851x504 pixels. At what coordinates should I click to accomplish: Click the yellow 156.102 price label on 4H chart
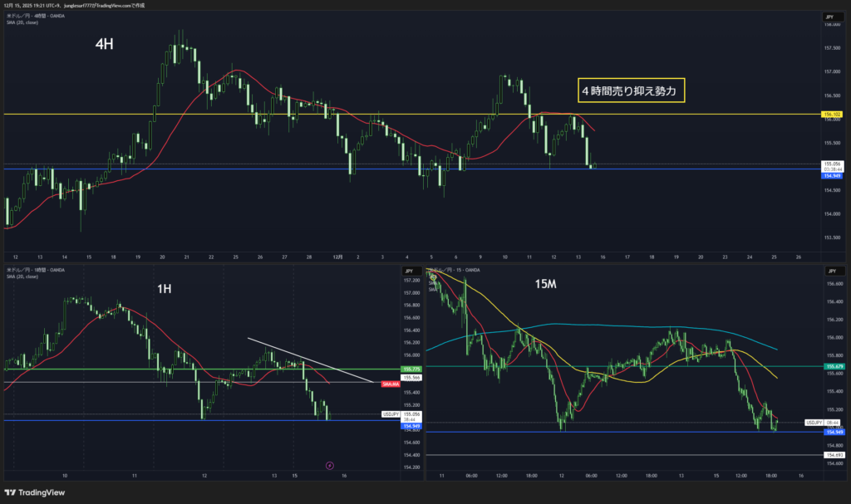coord(831,114)
